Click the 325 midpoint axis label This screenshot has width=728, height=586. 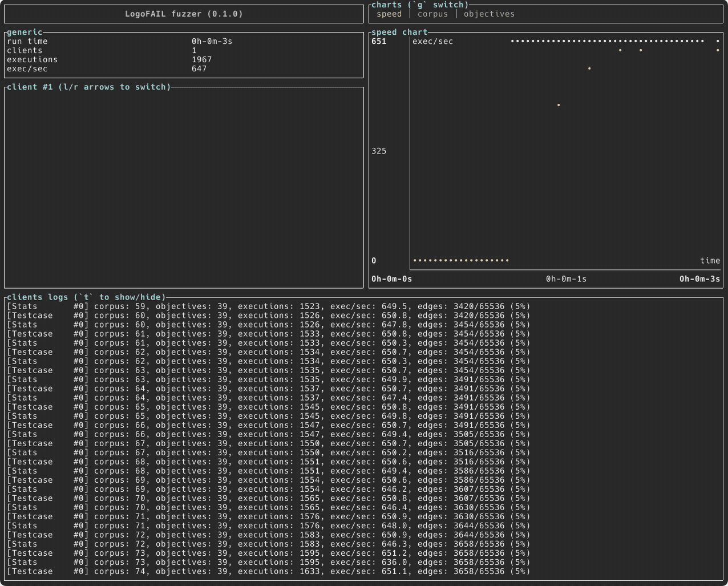click(x=379, y=151)
